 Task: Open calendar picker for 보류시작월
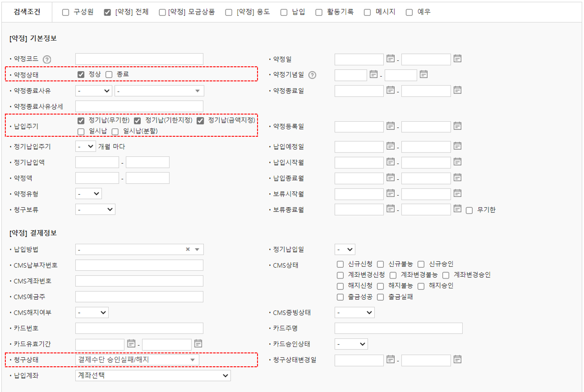click(x=391, y=193)
